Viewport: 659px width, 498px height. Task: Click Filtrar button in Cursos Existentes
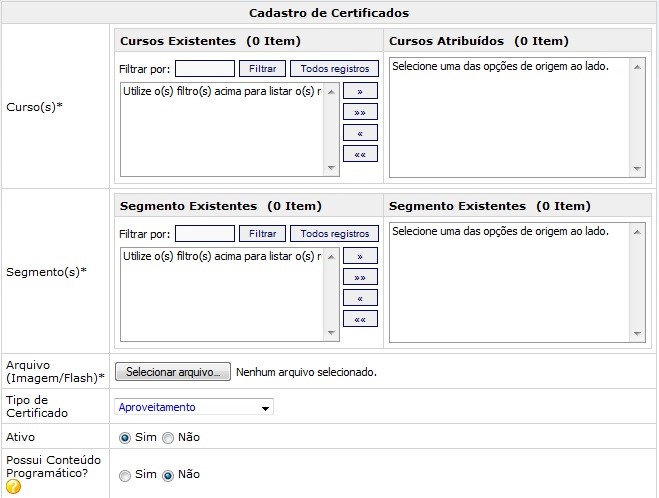coord(262,69)
